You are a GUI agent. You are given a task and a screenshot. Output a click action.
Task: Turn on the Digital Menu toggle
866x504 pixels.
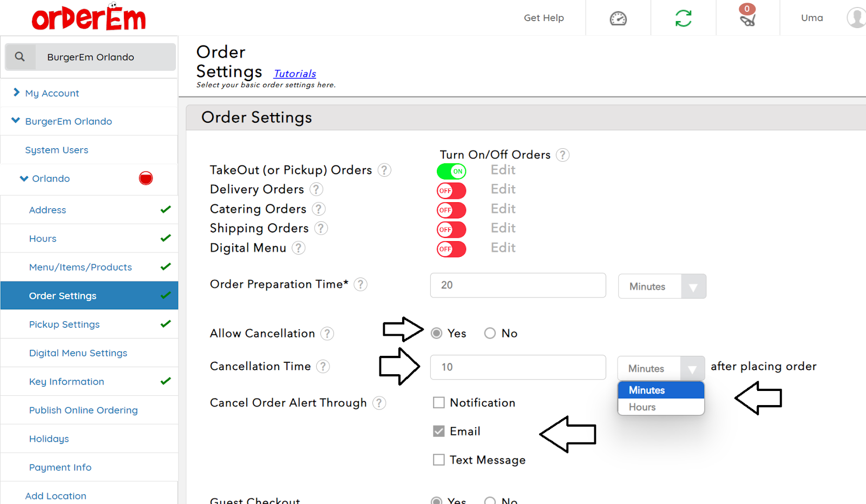[x=451, y=249]
